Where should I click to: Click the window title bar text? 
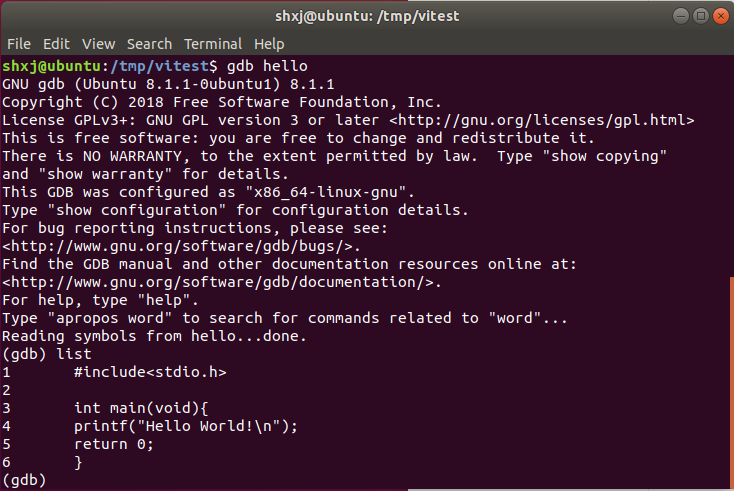[x=366, y=15]
